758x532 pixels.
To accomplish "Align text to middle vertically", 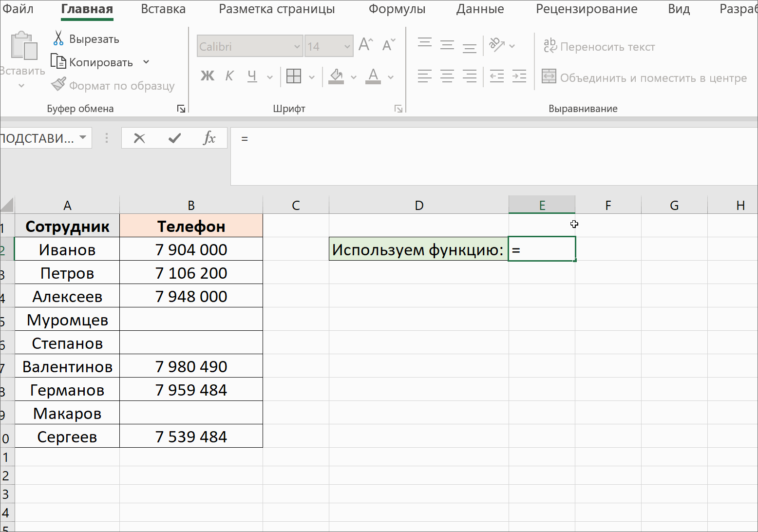I will pyautogui.click(x=447, y=45).
